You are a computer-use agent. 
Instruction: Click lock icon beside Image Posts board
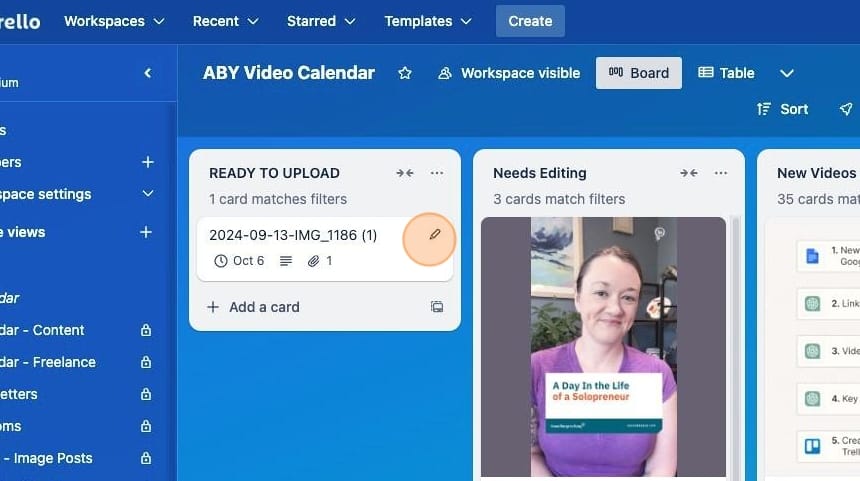146,458
